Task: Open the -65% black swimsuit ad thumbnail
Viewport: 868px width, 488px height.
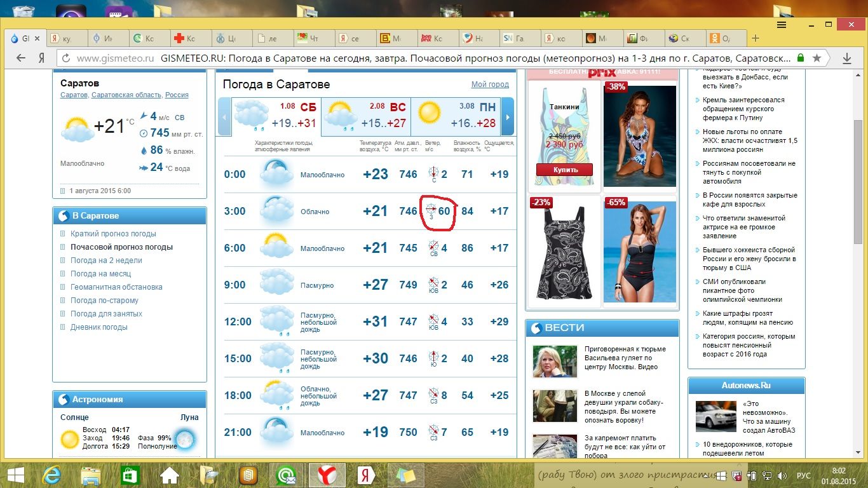Action: (640, 252)
